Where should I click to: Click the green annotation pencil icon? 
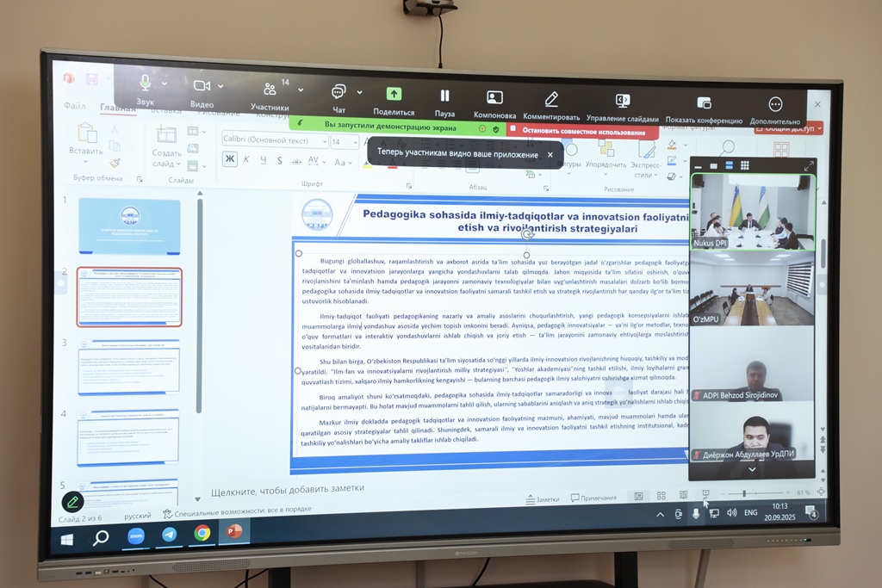[73, 501]
